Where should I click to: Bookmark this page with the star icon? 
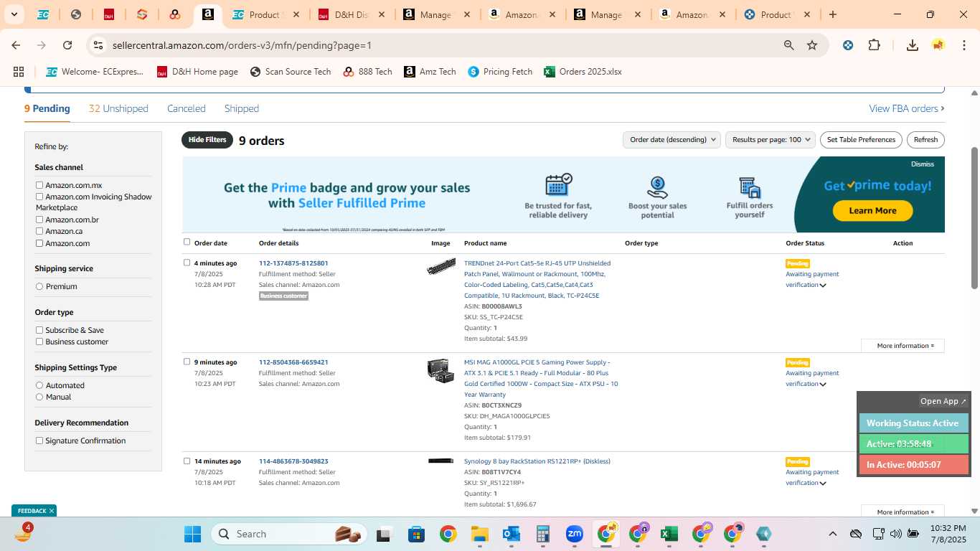[x=812, y=45]
